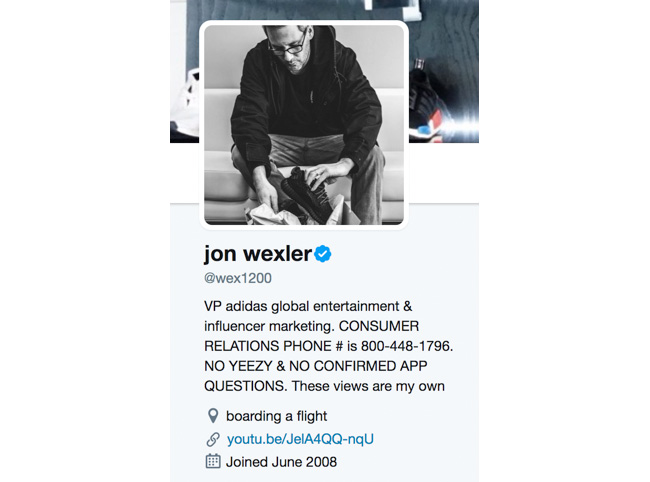Viewport: 650px width, 482px height.
Task: Select the @wex1200 handle
Action: coord(238,278)
